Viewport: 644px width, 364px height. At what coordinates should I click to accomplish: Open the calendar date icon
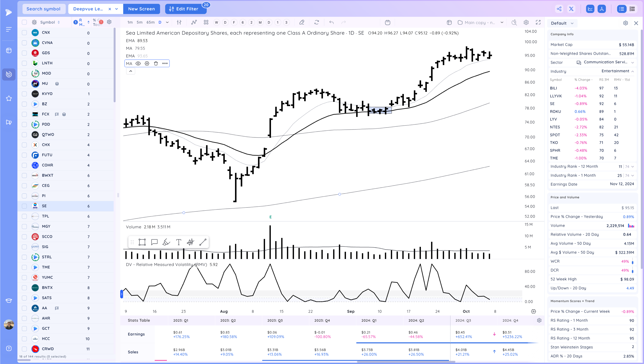point(388,23)
